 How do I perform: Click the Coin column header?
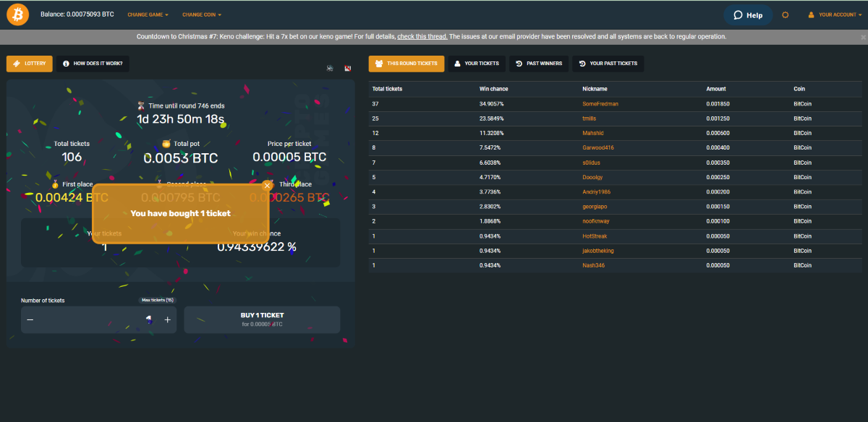pos(799,89)
